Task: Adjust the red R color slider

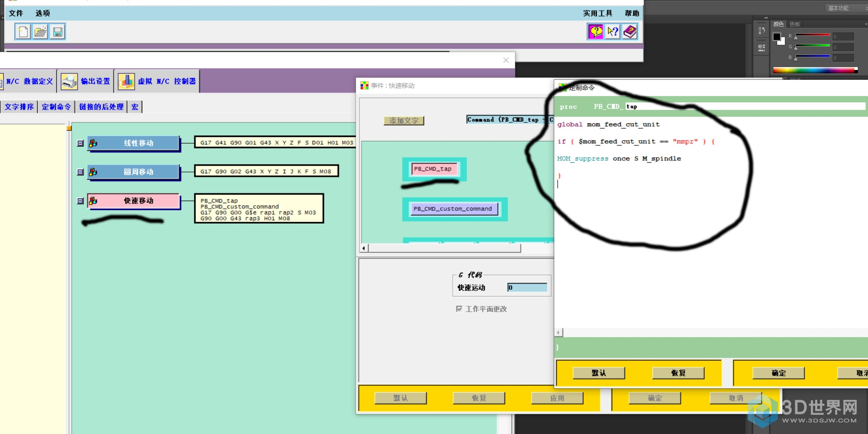Action: [x=813, y=35]
